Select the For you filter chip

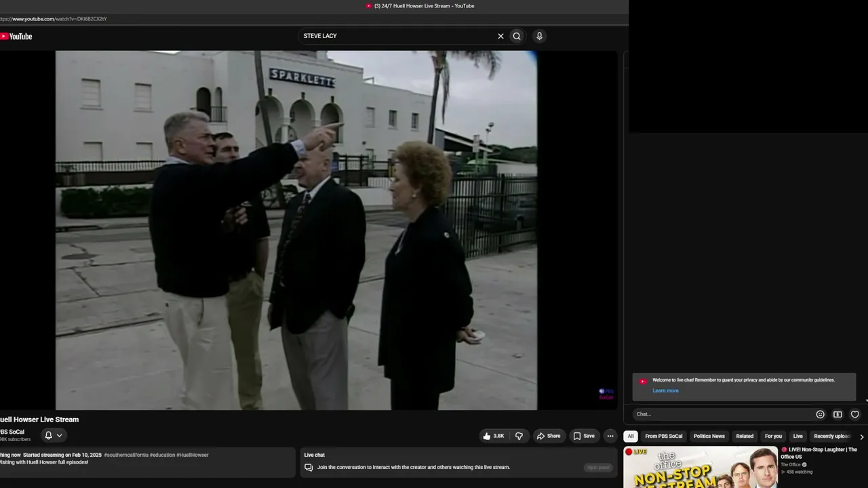pos(773,436)
